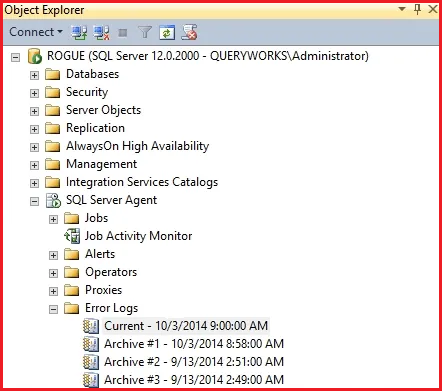Select the ROGUE SQL Server 12.0.2000 node text
The width and height of the screenshot is (442, 391).
(208, 56)
